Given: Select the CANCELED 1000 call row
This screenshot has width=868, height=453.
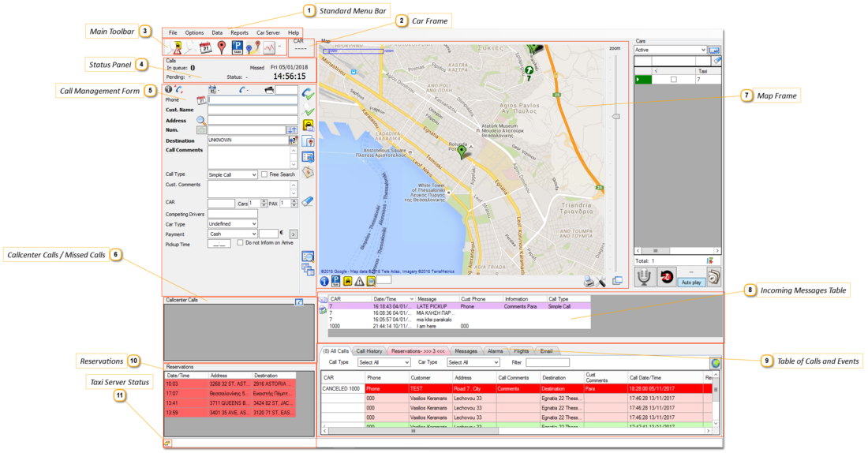Looking at the screenshot, I should [517, 389].
